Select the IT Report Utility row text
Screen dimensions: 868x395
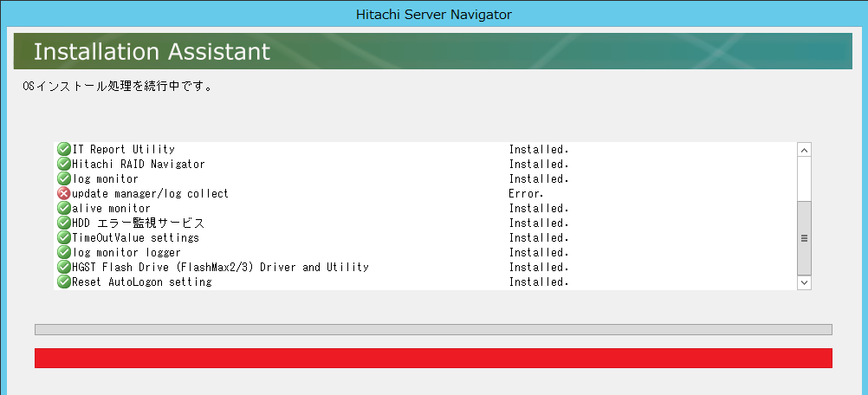pos(124,149)
